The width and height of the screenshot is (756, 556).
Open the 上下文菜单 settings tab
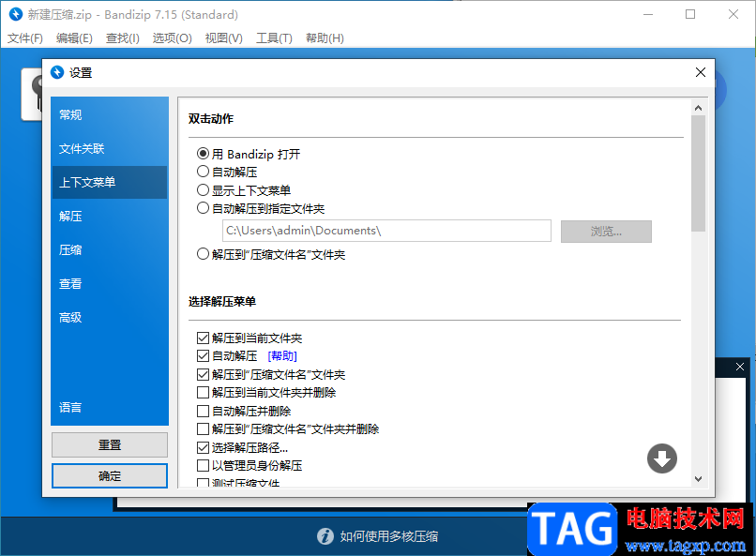pyautogui.click(x=110, y=182)
